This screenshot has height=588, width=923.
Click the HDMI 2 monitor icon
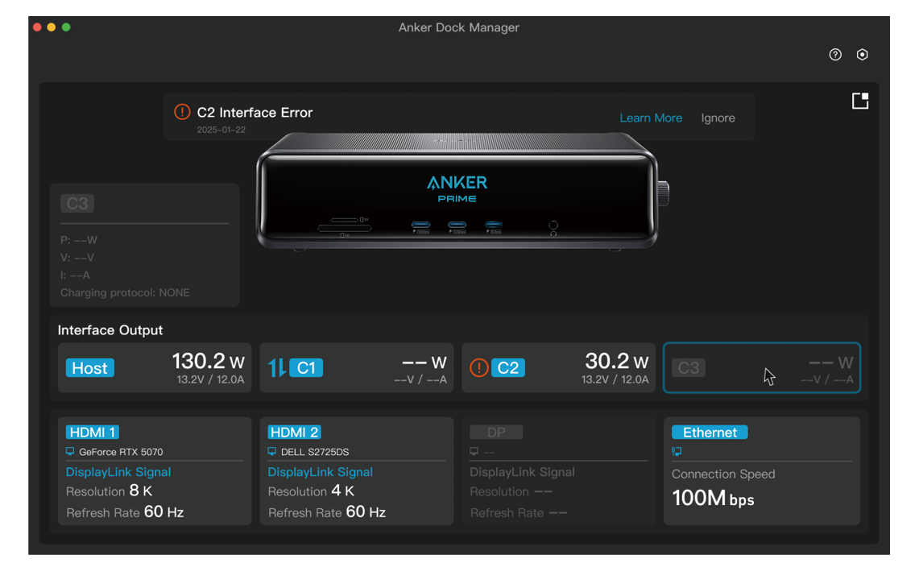click(x=272, y=451)
